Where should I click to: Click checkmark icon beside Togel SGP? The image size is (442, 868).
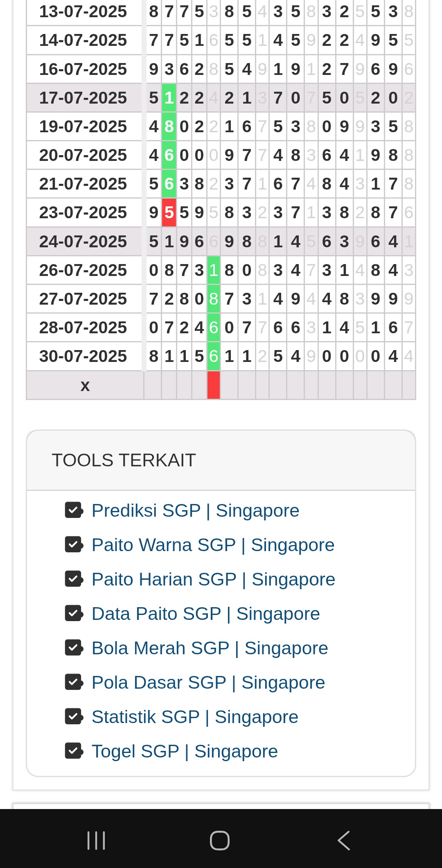[74, 751]
